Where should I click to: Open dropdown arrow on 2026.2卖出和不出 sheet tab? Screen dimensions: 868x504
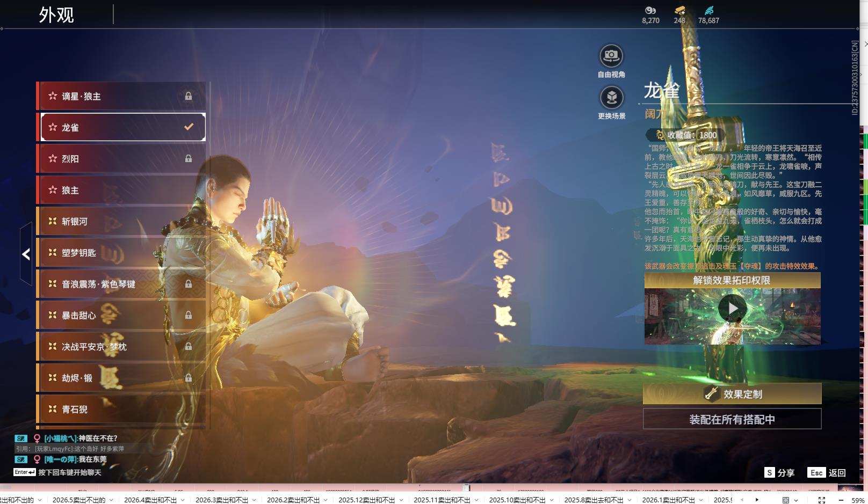pyautogui.click(x=325, y=500)
